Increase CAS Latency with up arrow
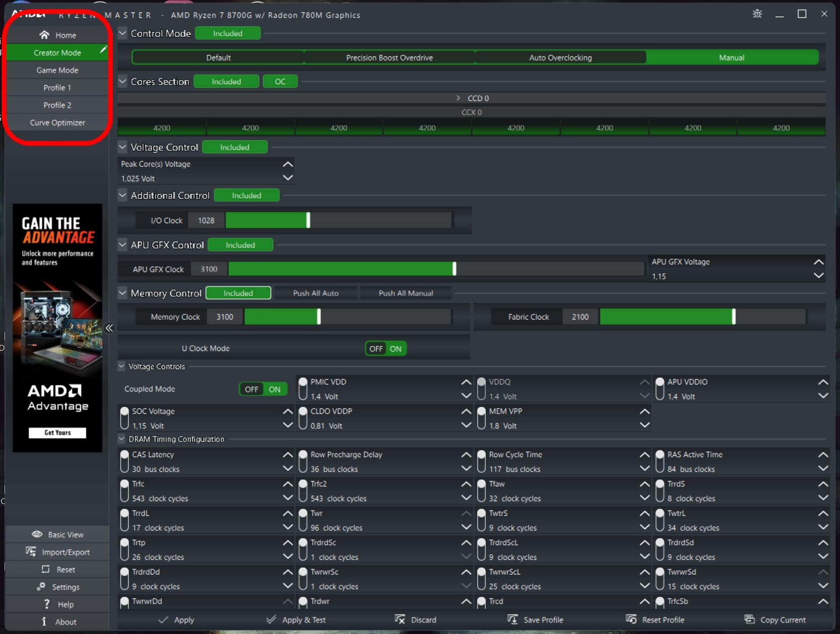 tap(287, 455)
